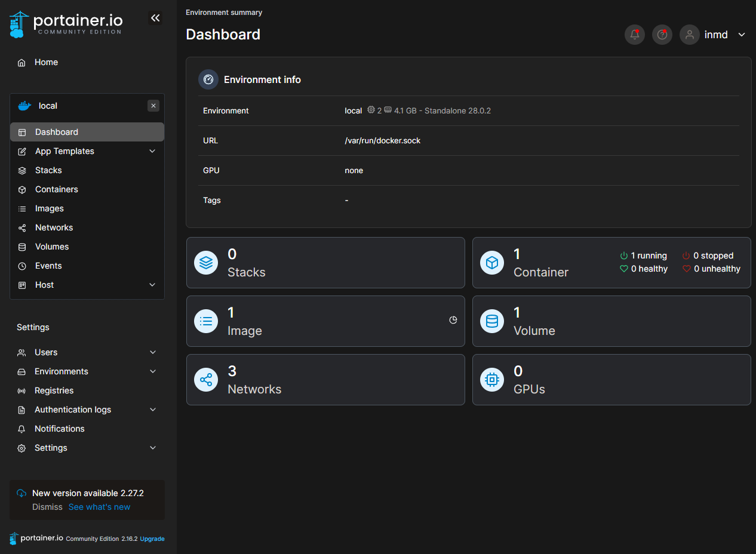This screenshot has width=756, height=554.
Task: Select Events from the sidebar
Action: click(x=48, y=266)
